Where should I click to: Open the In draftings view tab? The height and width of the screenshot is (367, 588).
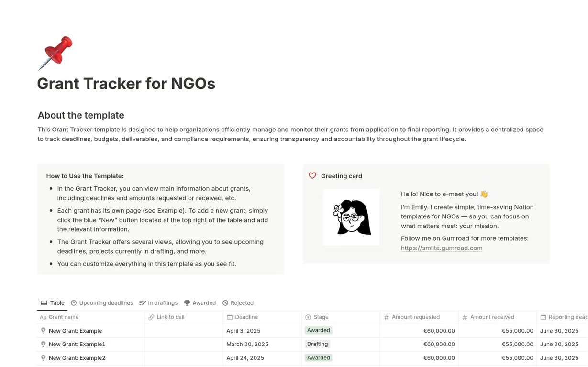(x=158, y=303)
